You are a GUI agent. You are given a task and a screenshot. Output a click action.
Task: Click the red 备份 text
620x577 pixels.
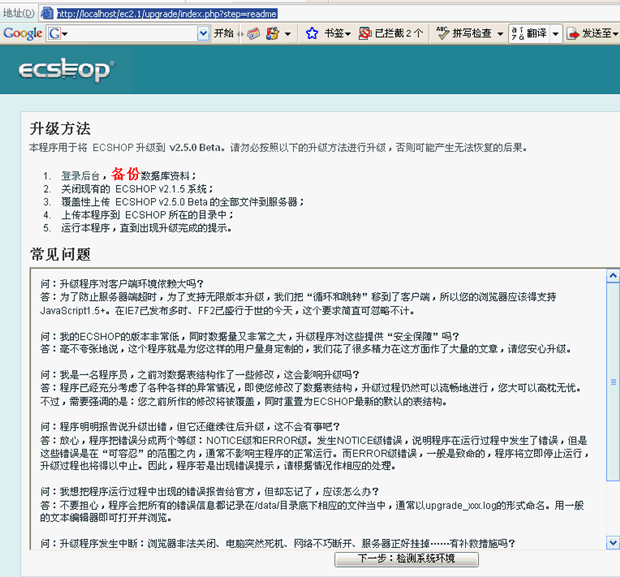[125, 174]
